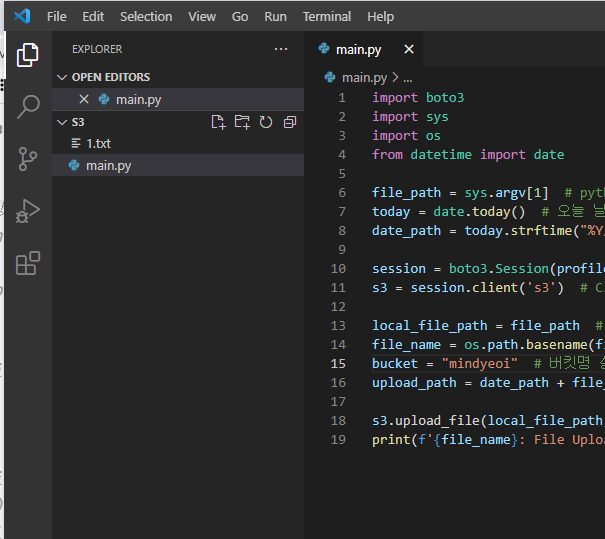Open the Source Control view

(28, 158)
